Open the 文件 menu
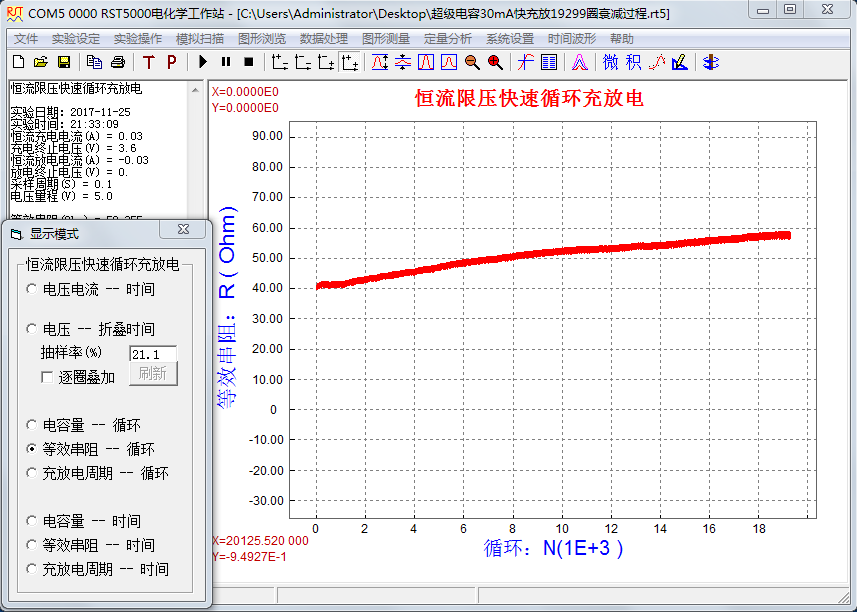 [x=26, y=39]
